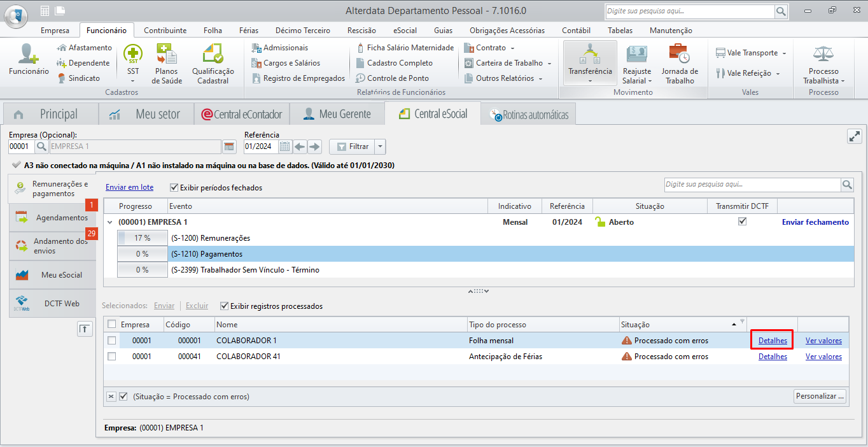Open the Cadastro Completo report

click(394, 63)
